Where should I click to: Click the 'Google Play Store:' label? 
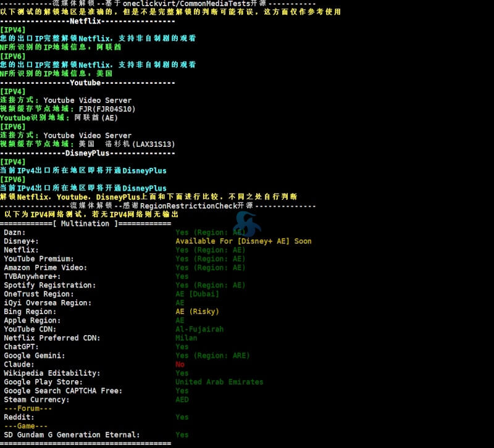[43, 382]
